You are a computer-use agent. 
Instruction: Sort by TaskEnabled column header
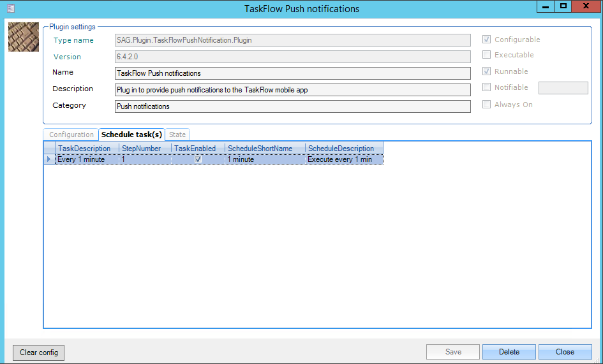pyautogui.click(x=198, y=149)
